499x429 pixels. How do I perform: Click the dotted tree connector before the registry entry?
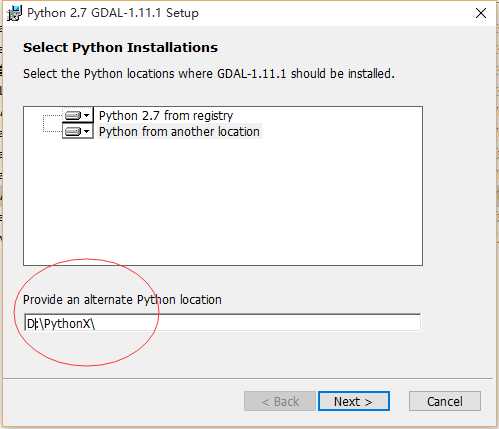53,116
